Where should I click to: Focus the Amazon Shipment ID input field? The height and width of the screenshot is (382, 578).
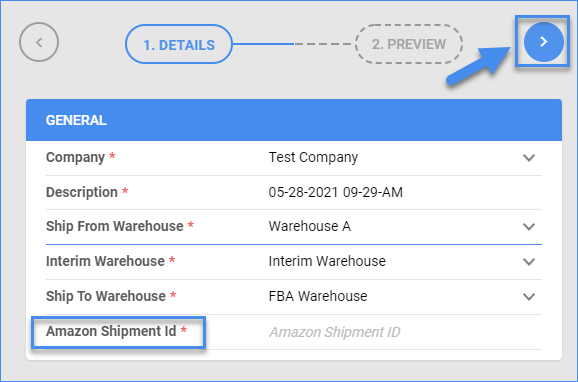click(405, 332)
